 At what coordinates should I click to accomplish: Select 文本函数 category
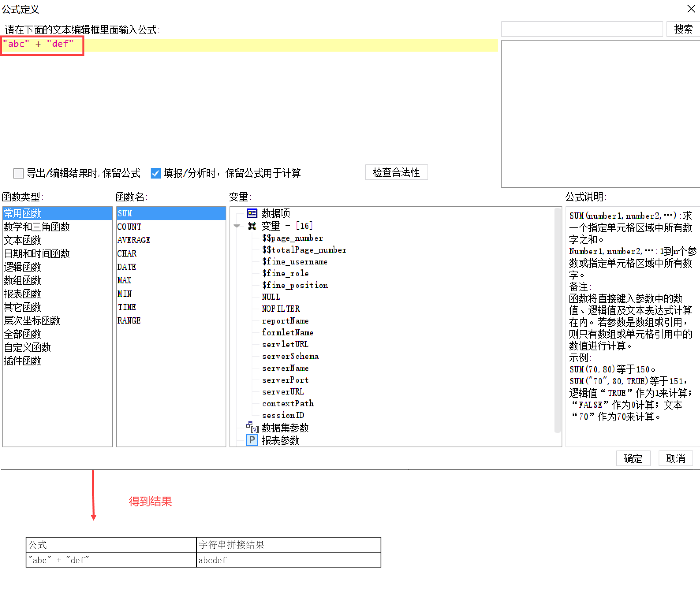pos(58,240)
